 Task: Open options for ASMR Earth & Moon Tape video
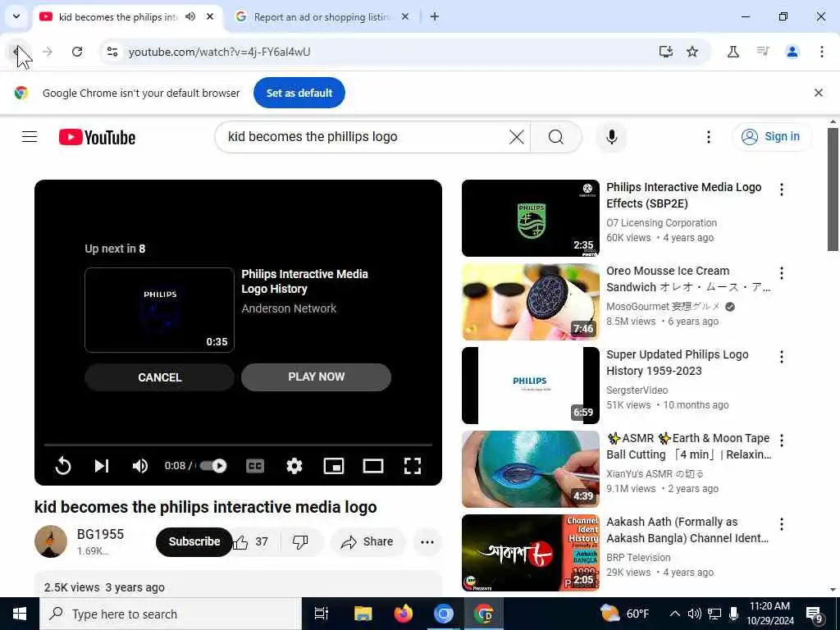pyautogui.click(x=782, y=441)
